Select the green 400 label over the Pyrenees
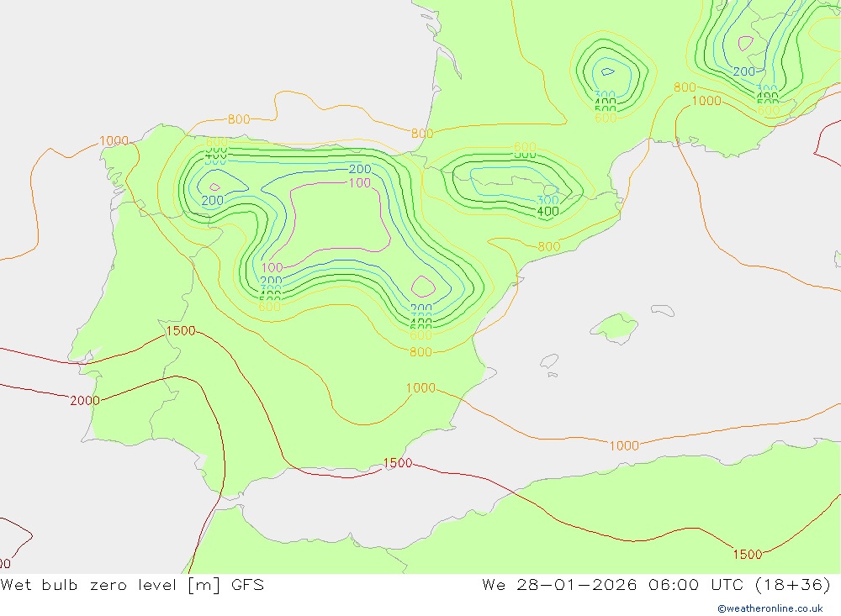The height and width of the screenshot is (616, 841). [547, 211]
